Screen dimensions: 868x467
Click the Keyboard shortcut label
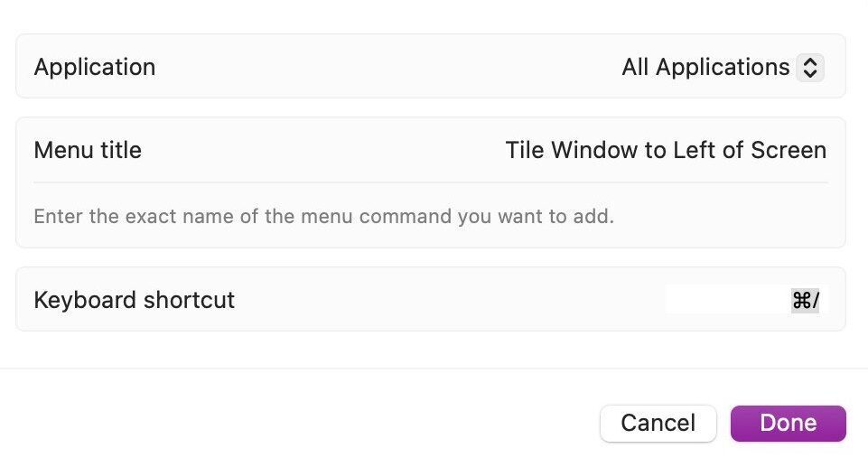[135, 300]
